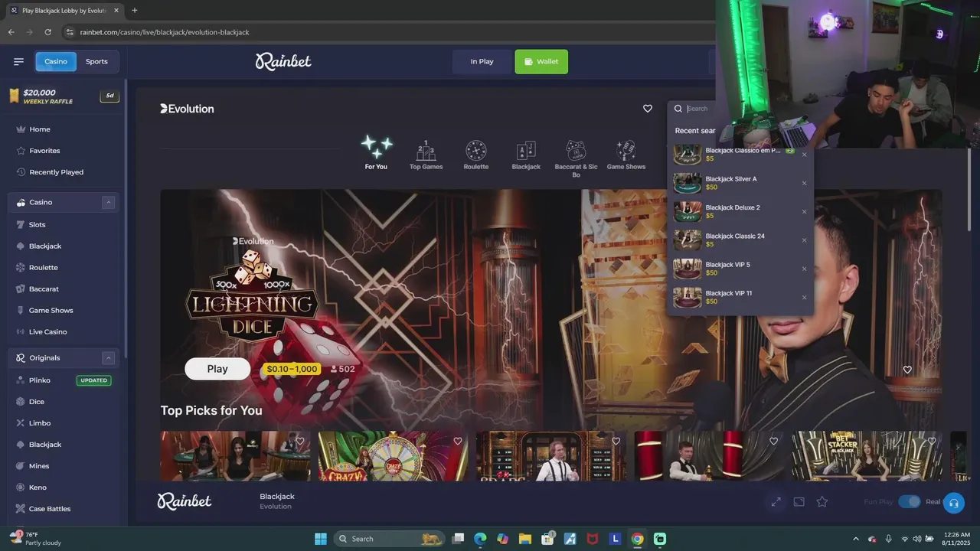Viewport: 980px width, 551px height.
Task: Switch to the Casino tab
Action: (x=56, y=61)
